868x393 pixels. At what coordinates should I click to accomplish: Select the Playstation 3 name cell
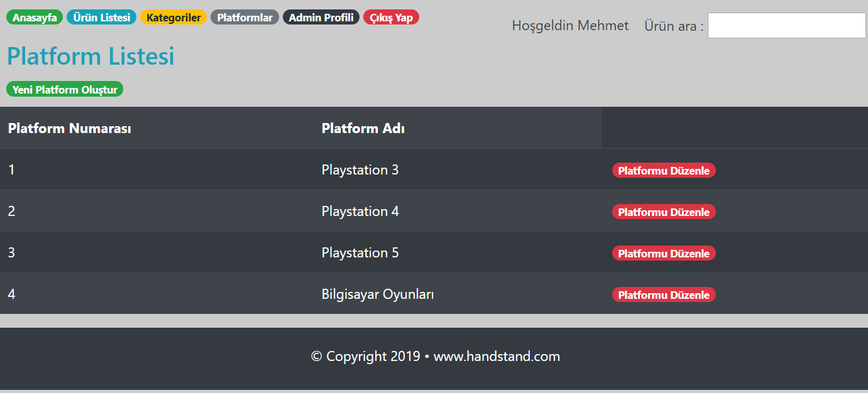point(360,170)
